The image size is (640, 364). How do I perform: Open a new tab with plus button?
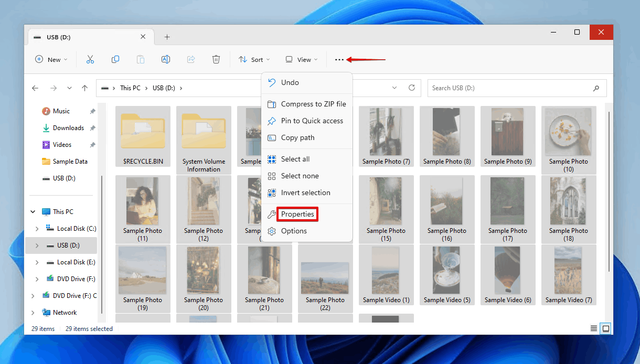pos(167,37)
